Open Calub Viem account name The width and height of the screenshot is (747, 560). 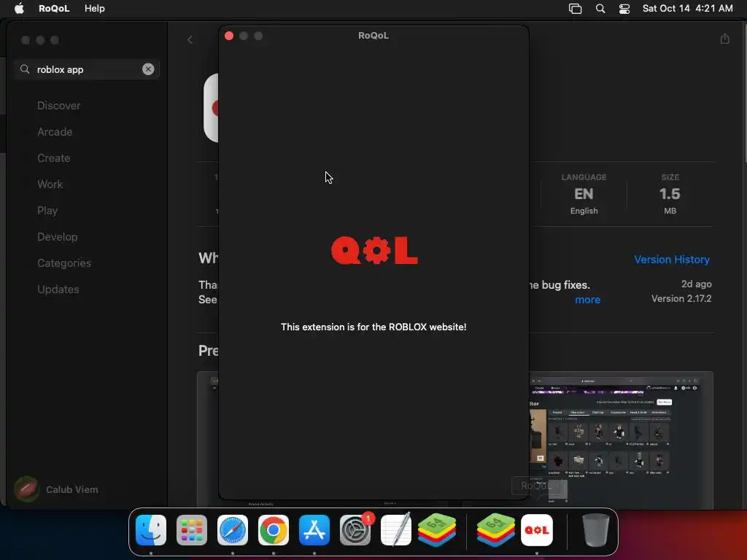[72, 489]
